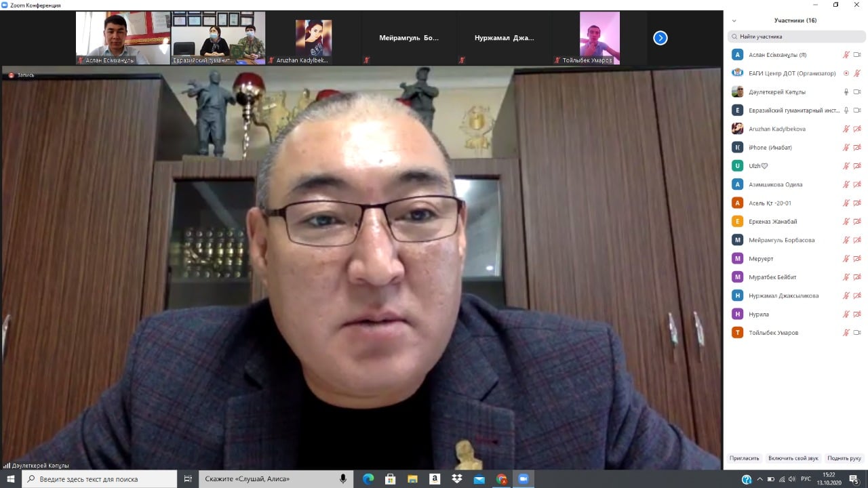This screenshot has width=868, height=488.
Task: Open Dropbox from the taskbar
Action: point(457,479)
